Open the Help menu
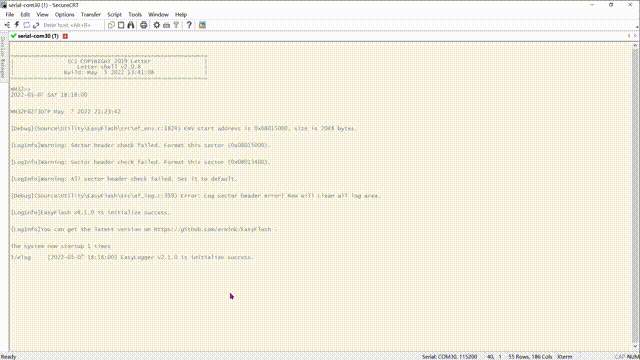 [181, 14]
